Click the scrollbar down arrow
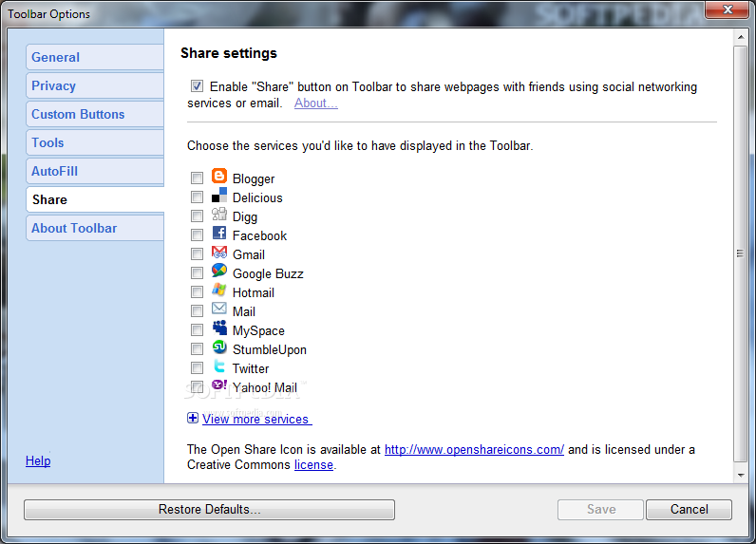The width and height of the screenshot is (756, 544). pyautogui.click(x=741, y=475)
